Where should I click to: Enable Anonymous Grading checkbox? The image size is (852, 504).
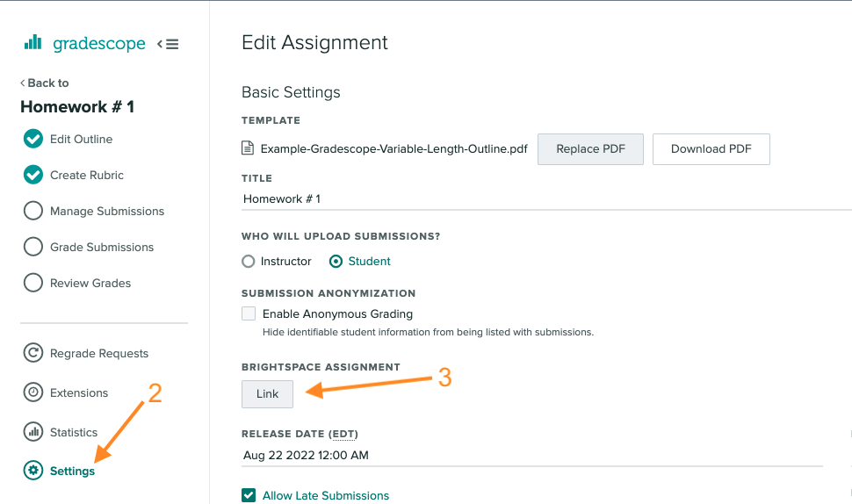pyautogui.click(x=249, y=313)
